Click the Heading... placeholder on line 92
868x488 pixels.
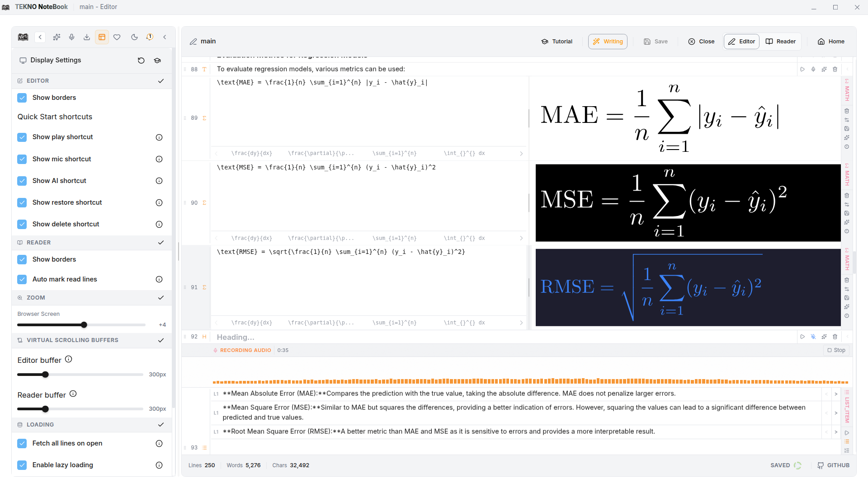(236, 337)
